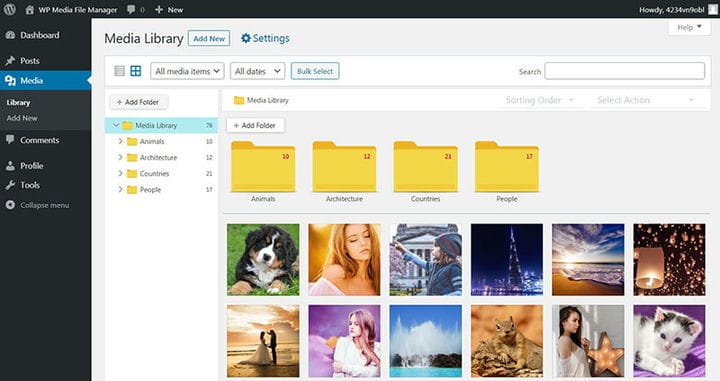This screenshot has width=720, height=381.
Task: Open the Countries large folder icon
Action: coord(426,167)
